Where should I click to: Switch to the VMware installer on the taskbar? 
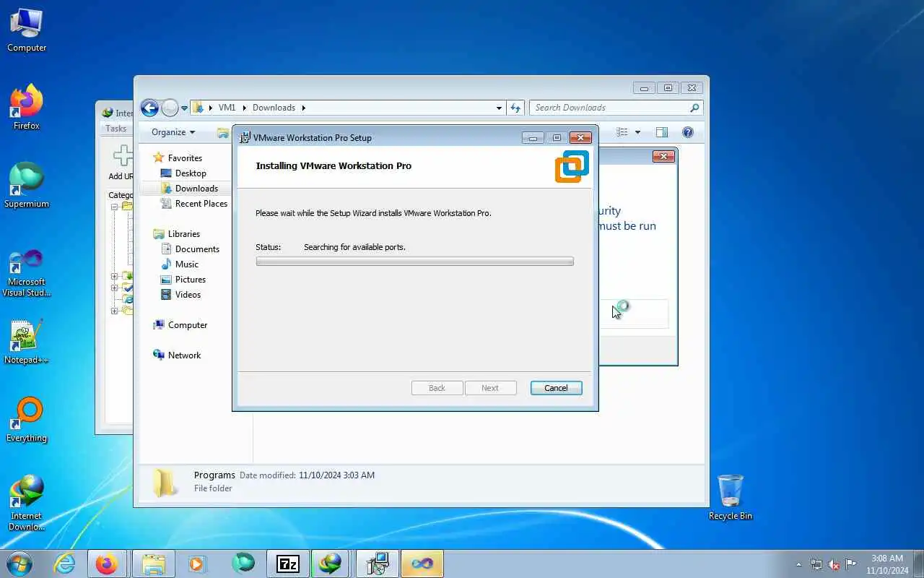pos(378,564)
